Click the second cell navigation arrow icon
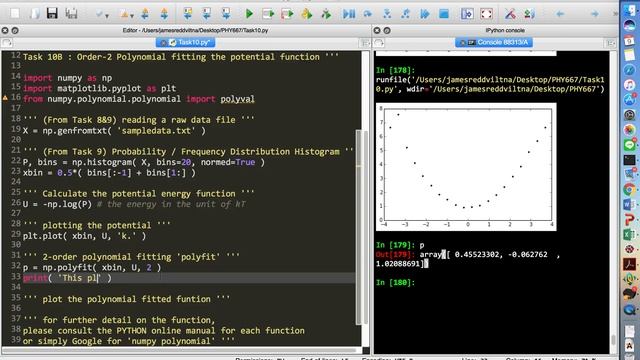This screenshot has height=360, width=640. point(207,14)
